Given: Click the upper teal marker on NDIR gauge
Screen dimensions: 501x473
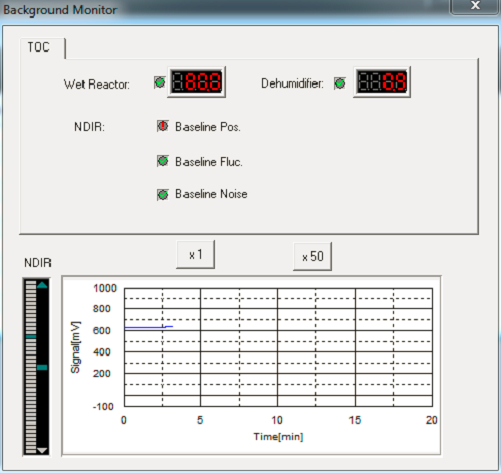Looking at the screenshot, I should pyautogui.click(x=31, y=337).
